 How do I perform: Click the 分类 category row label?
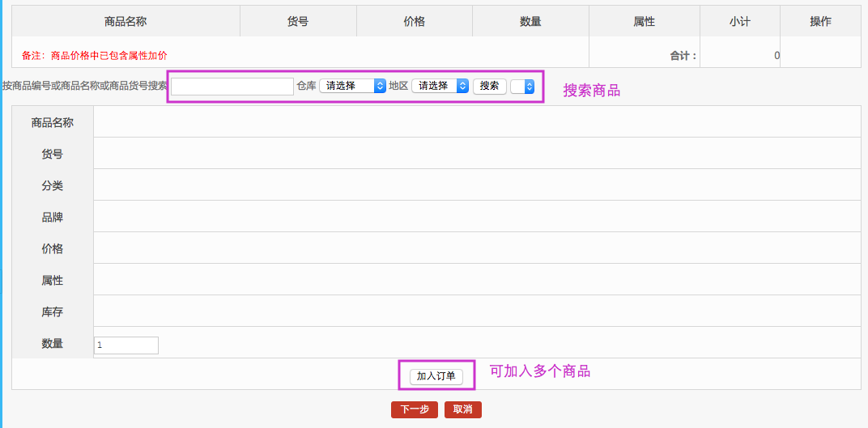[x=53, y=186]
